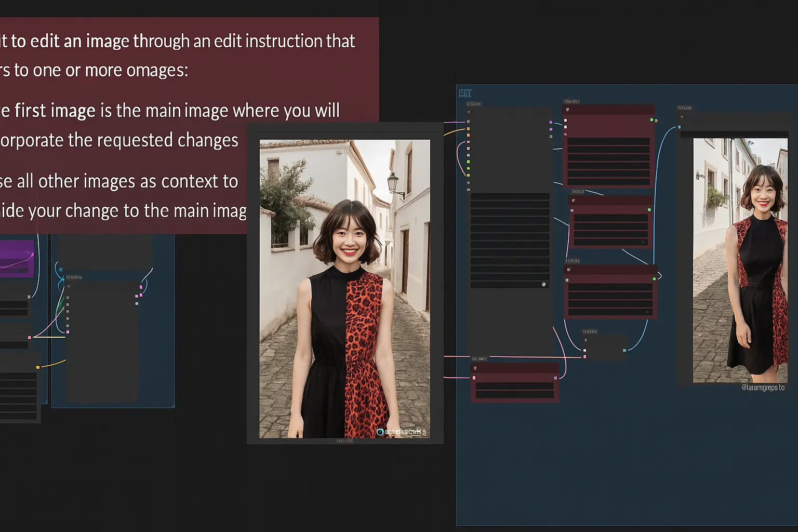
Task: Select the purple node in the left panel
Action: (x=17, y=258)
